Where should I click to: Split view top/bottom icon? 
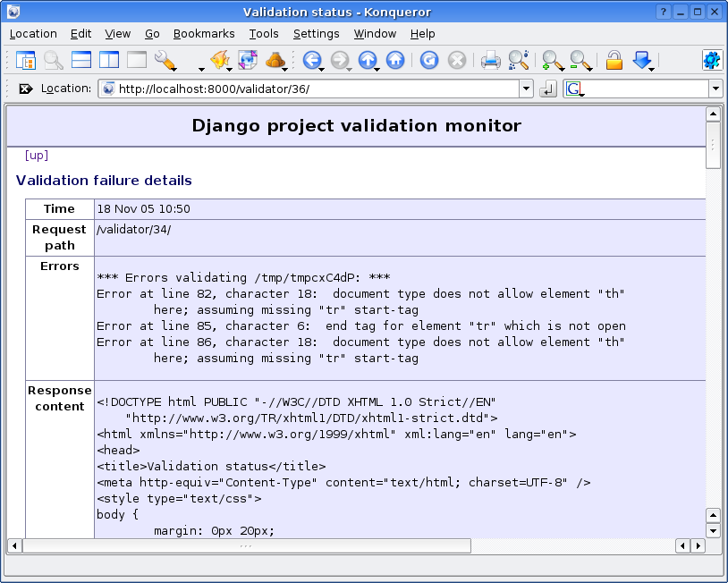pyautogui.click(x=81, y=60)
